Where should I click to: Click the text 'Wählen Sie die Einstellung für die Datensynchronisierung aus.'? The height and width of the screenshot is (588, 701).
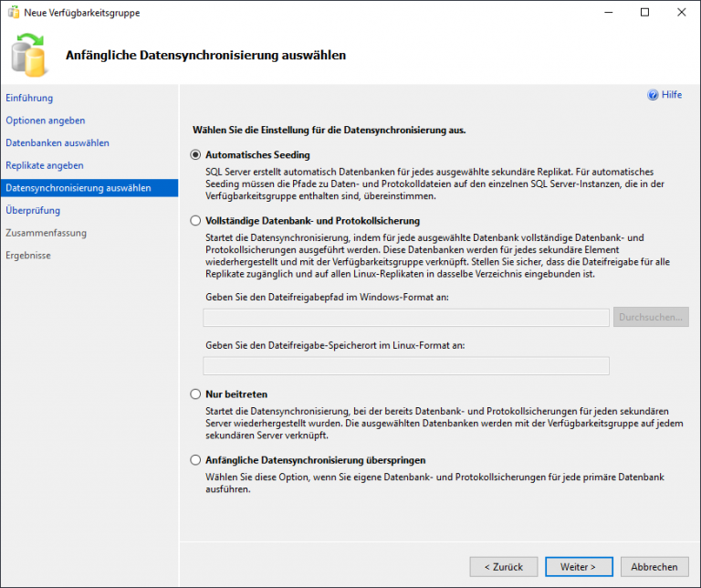coord(329,131)
